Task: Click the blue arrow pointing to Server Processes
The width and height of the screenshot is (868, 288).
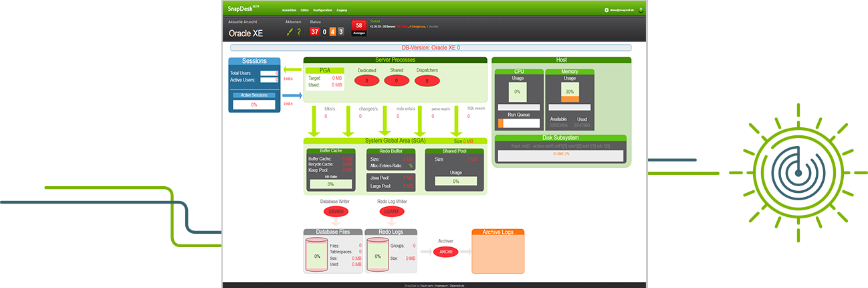Action: tap(291, 95)
